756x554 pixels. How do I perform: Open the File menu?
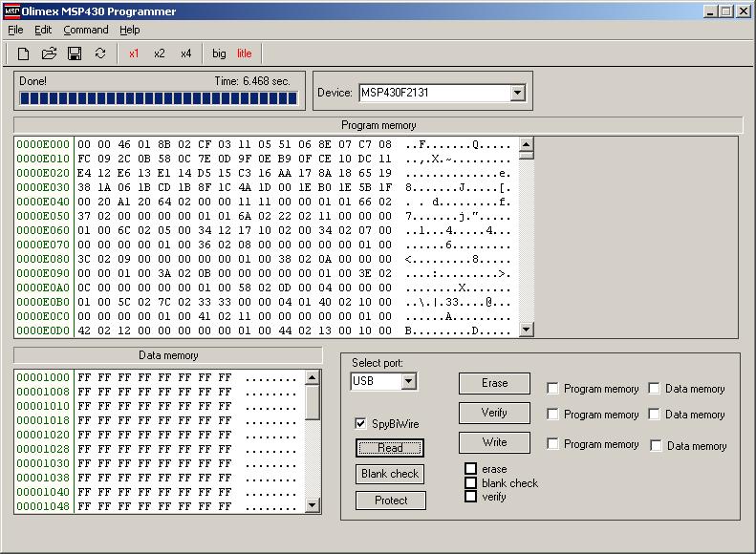click(15, 30)
